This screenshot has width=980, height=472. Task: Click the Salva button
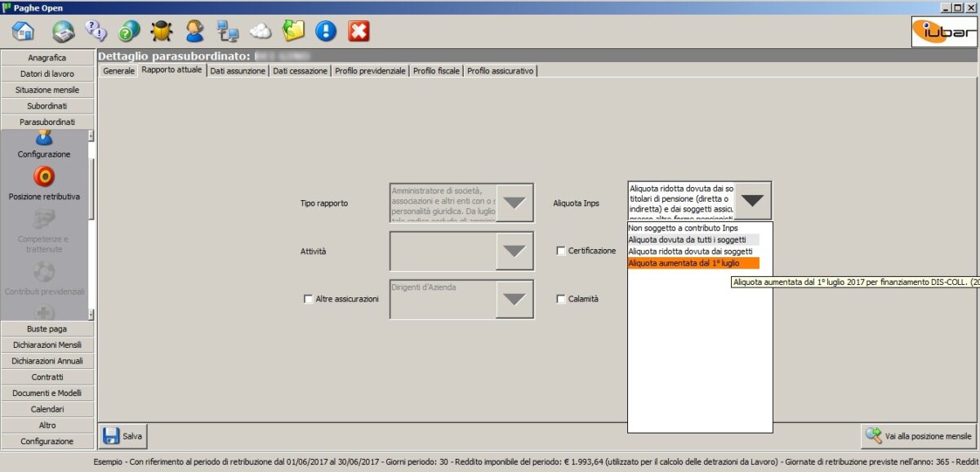[x=123, y=436]
